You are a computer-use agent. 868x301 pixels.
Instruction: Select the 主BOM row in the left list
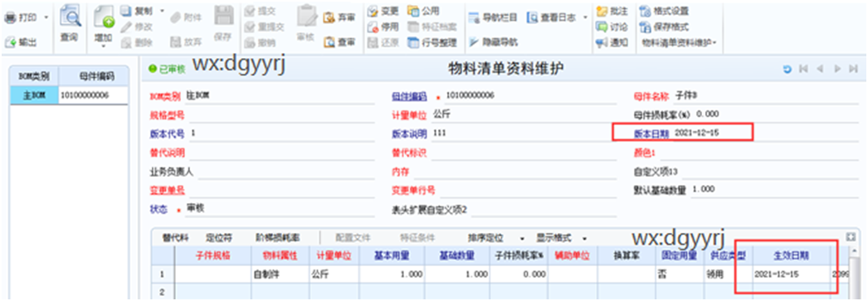click(70, 95)
